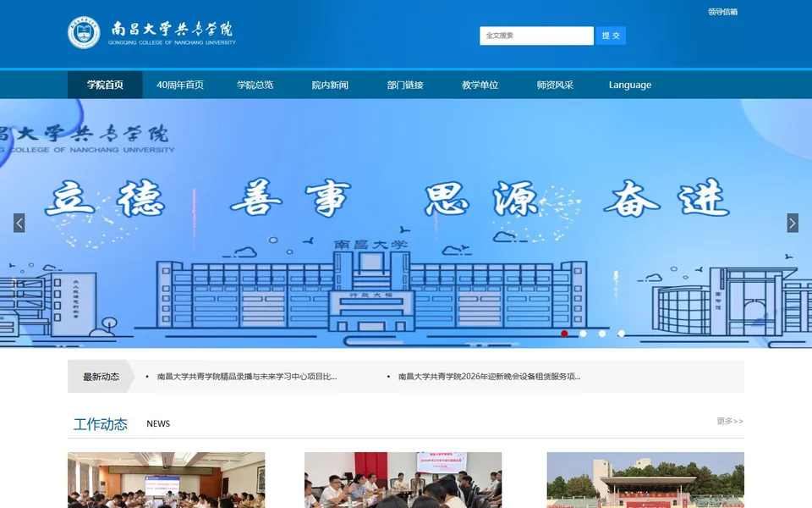This screenshot has width=812, height=508.
Task: Open the 学院首页 nav tab
Action: pos(105,85)
